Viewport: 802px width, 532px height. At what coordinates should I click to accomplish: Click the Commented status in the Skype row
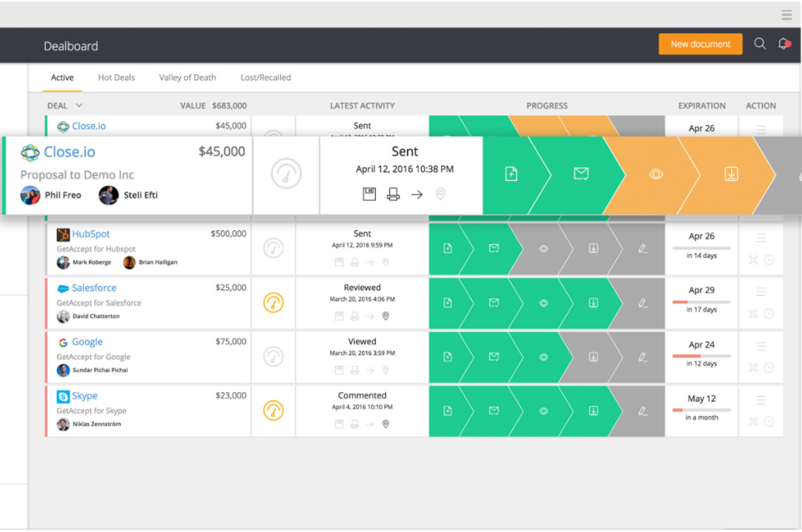tap(362, 395)
